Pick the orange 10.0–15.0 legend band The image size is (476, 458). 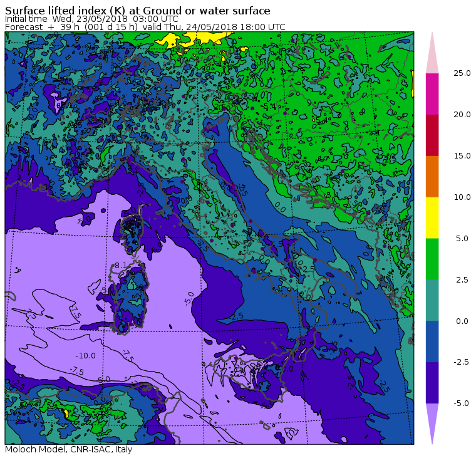[432, 177]
